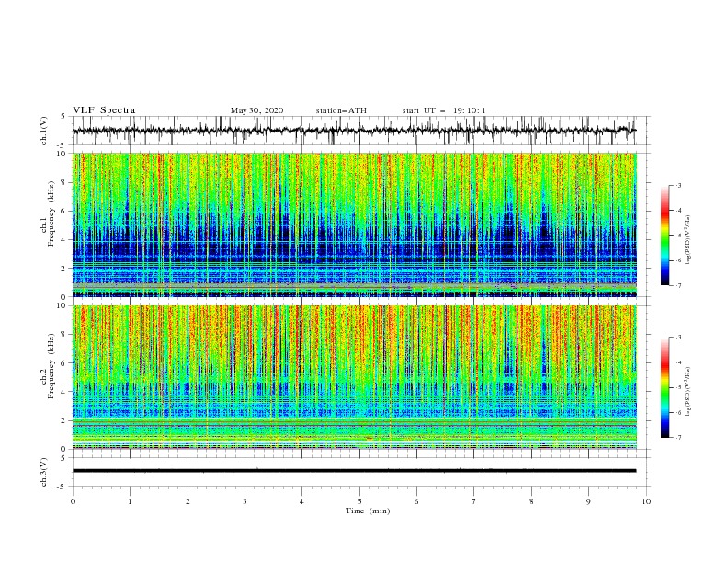
Task: Select the "May 30, 2020" date label
Action: tap(256, 110)
